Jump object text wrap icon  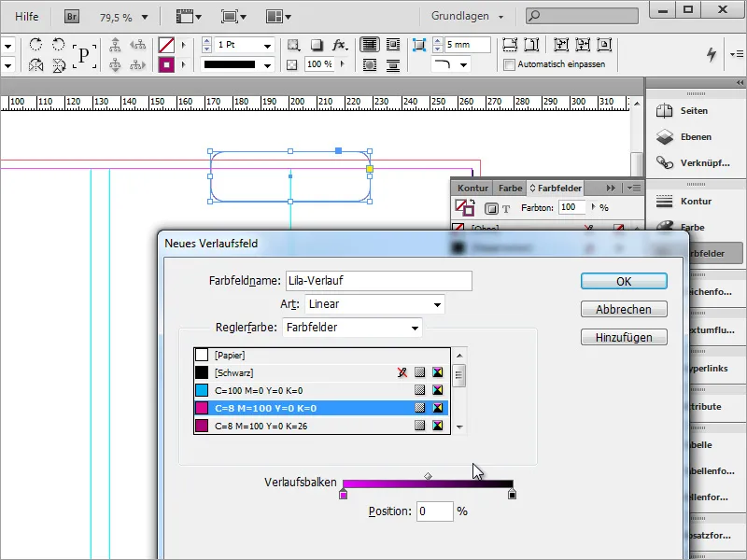[393, 64]
